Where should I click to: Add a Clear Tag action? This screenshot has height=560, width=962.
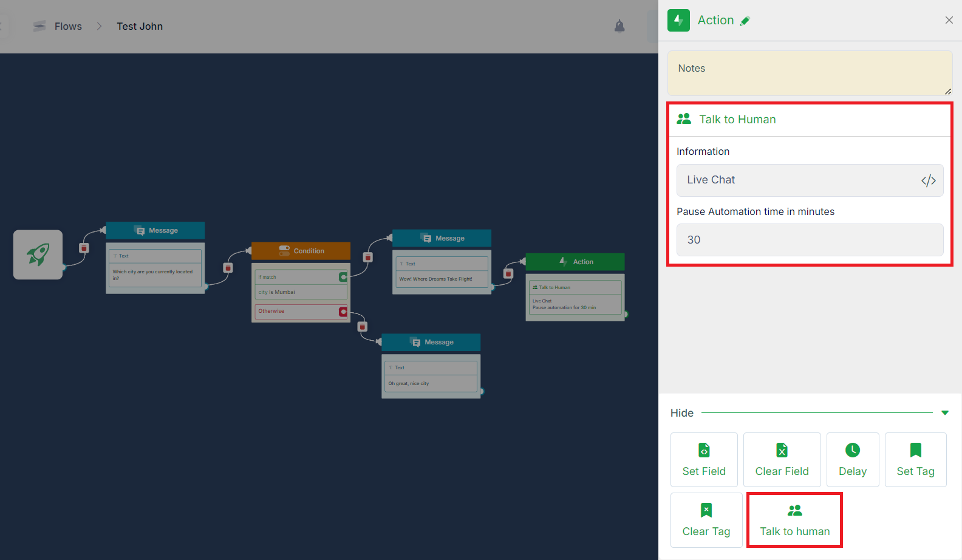pyautogui.click(x=706, y=520)
